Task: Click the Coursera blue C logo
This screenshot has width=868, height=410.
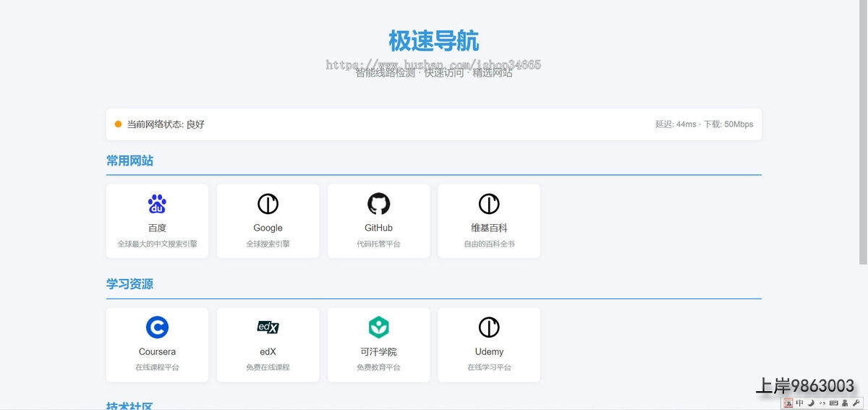Action: [157, 328]
